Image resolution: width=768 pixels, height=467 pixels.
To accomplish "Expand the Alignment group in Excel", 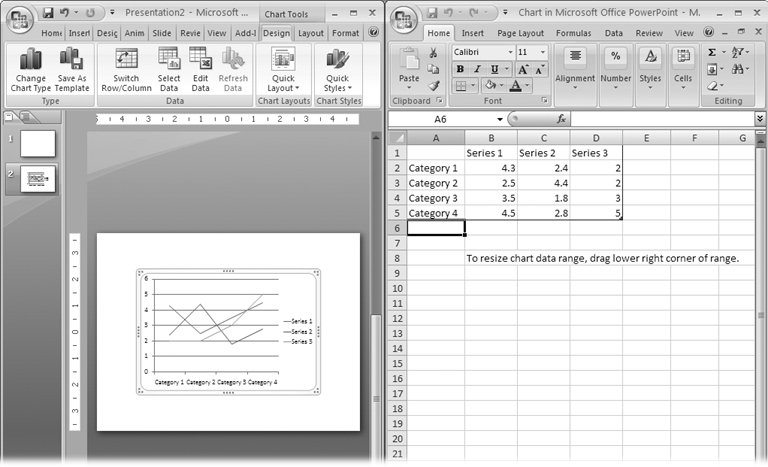I will coord(575,69).
